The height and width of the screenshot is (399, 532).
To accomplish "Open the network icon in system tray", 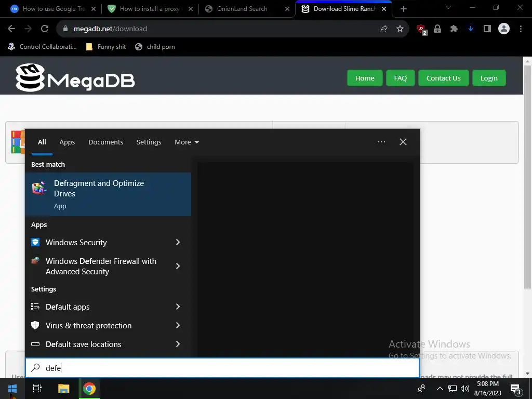I will pos(453,389).
